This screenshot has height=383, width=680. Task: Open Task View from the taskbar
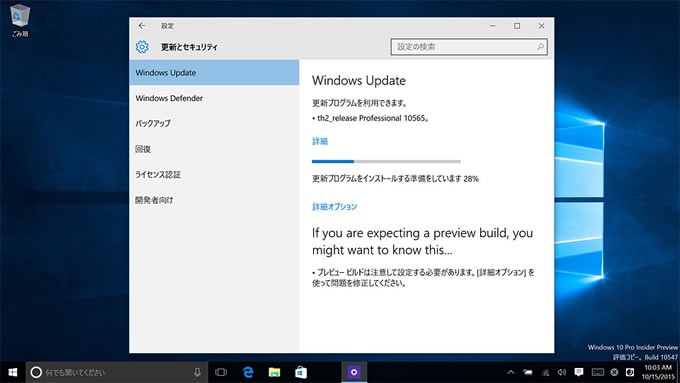221,372
